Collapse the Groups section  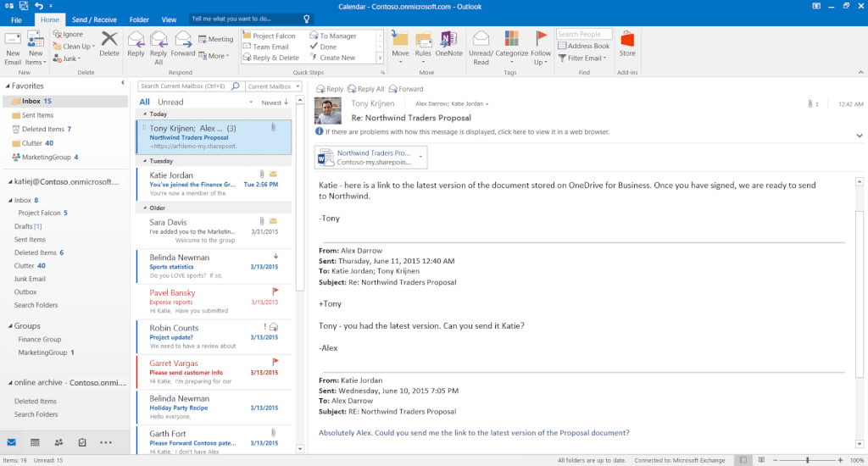10,326
